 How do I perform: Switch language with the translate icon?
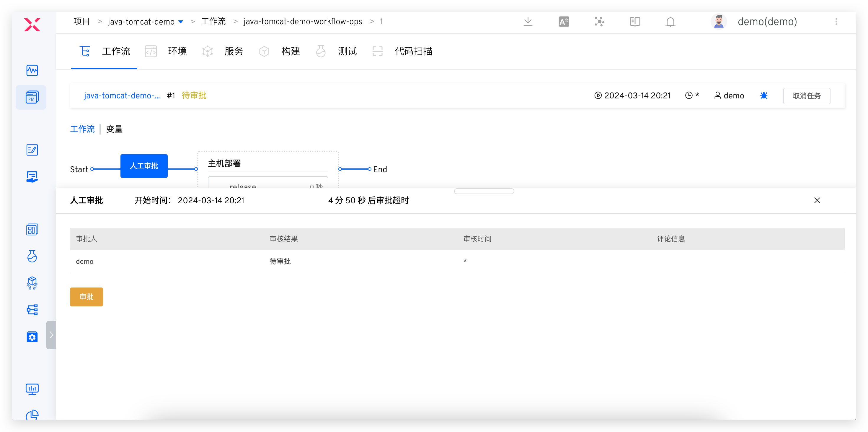564,22
